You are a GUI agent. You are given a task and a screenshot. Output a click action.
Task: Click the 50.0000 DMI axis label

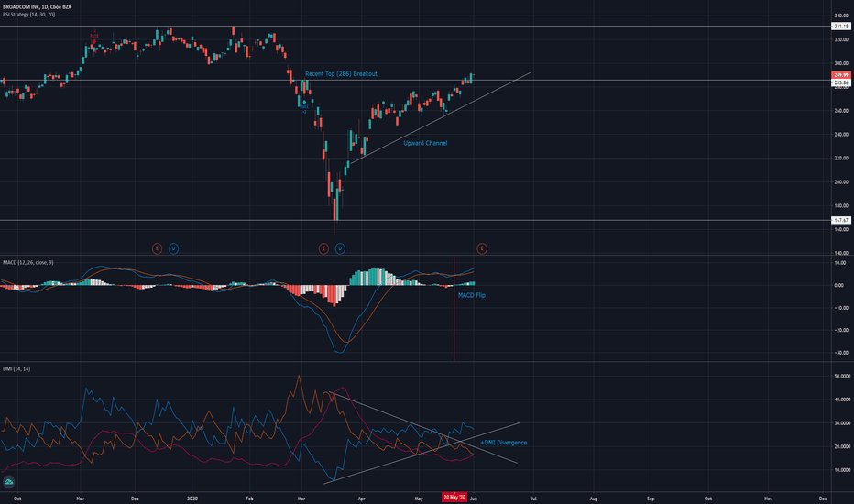pyautogui.click(x=843, y=376)
